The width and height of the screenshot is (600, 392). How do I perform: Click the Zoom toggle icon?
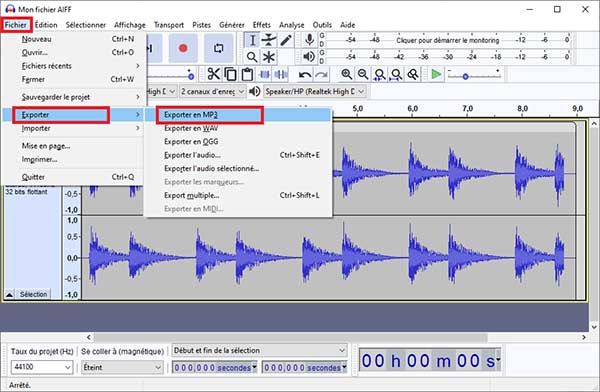pyautogui.click(x=412, y=74)
